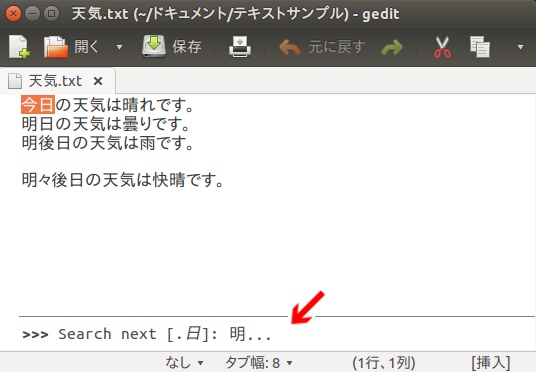Click the green redo arrow icon
The height and width of the screenshot is (372, 536).
pos(392,47)
